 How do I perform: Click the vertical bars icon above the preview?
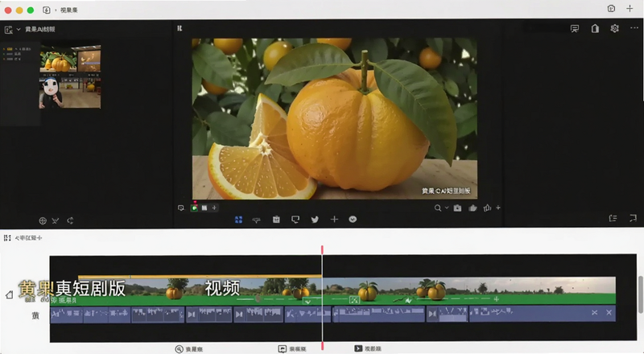pyautogui.click(x=180, y=28)
